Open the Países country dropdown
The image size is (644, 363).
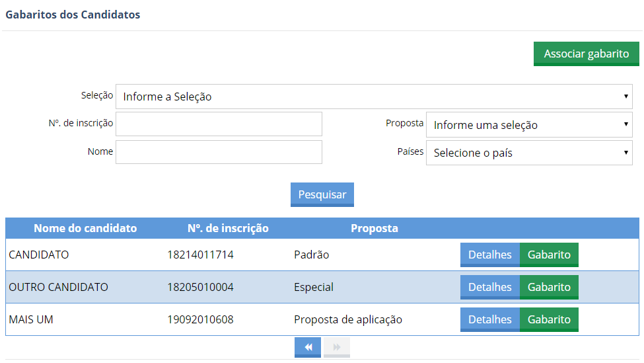click(x=529, y=153)
